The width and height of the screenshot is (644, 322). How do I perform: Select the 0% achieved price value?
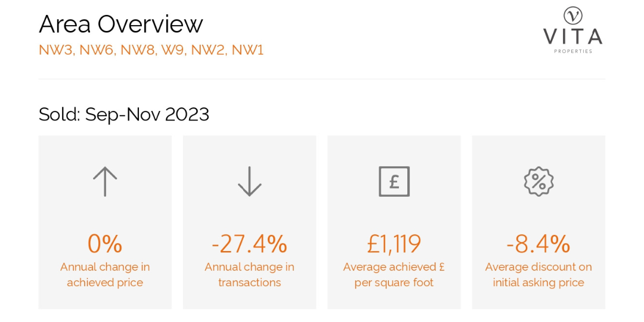pyautogui.click(x=105, y=243)
